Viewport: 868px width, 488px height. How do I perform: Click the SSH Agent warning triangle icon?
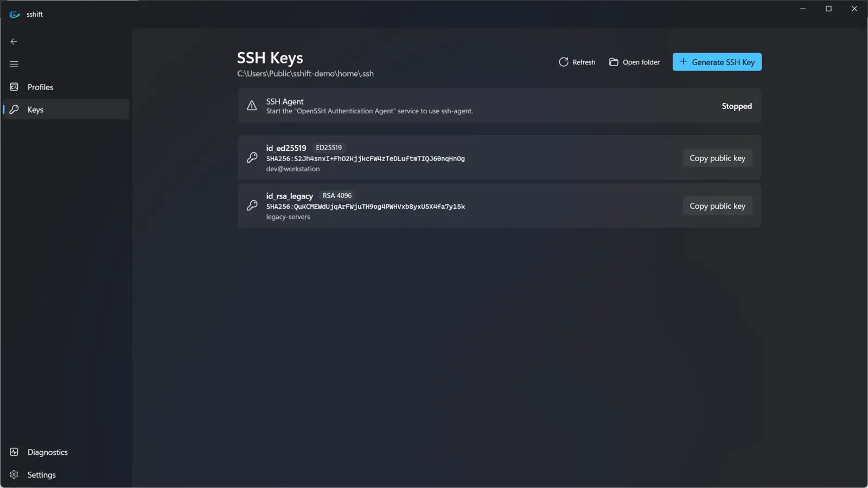(252, 106)
